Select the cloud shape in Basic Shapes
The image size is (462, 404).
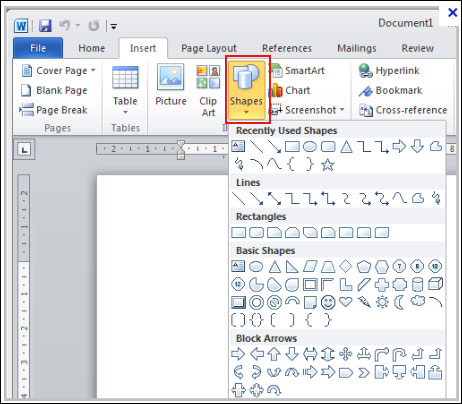(x=418, y=301)
